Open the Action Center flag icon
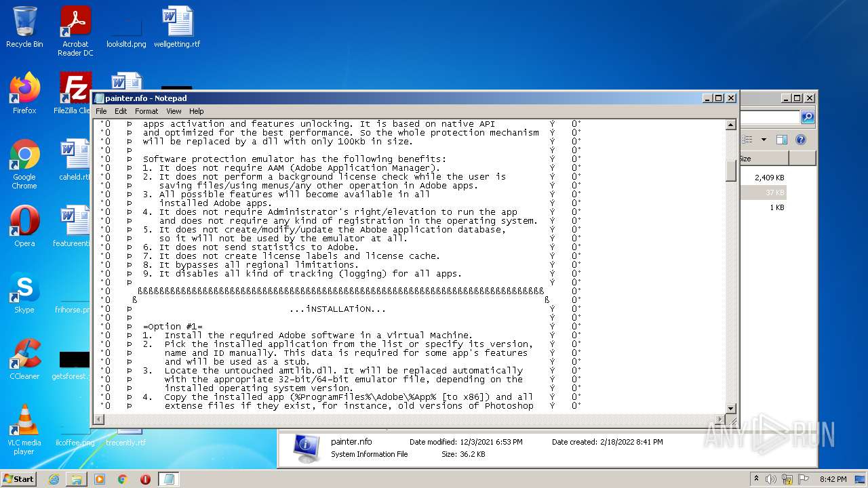Viewport: 868px width, 488px height. point(803,479)
